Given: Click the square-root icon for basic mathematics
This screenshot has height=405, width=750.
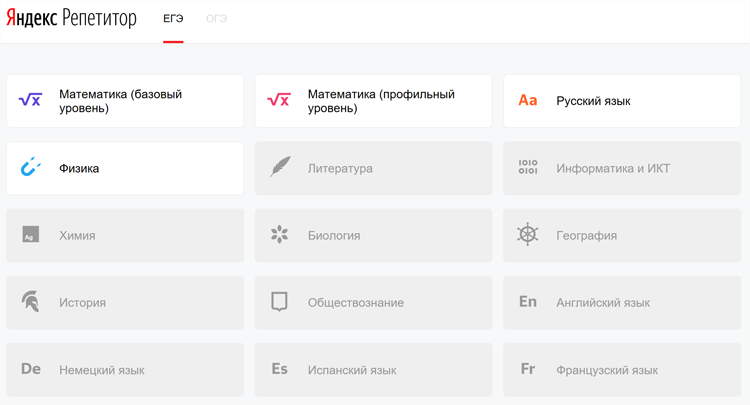Looking at the screenshot, I should coord(30,100).
